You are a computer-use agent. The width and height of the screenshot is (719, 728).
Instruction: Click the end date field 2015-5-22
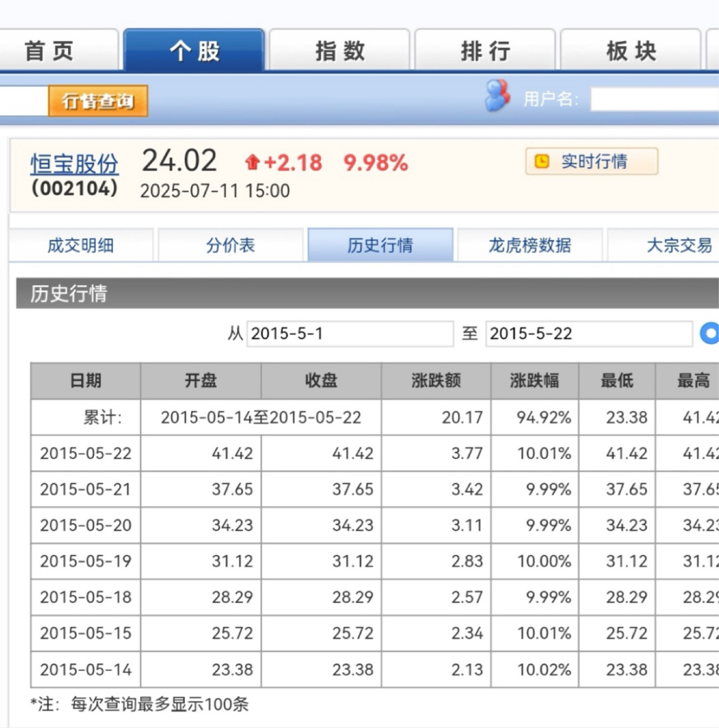(589, 333)
